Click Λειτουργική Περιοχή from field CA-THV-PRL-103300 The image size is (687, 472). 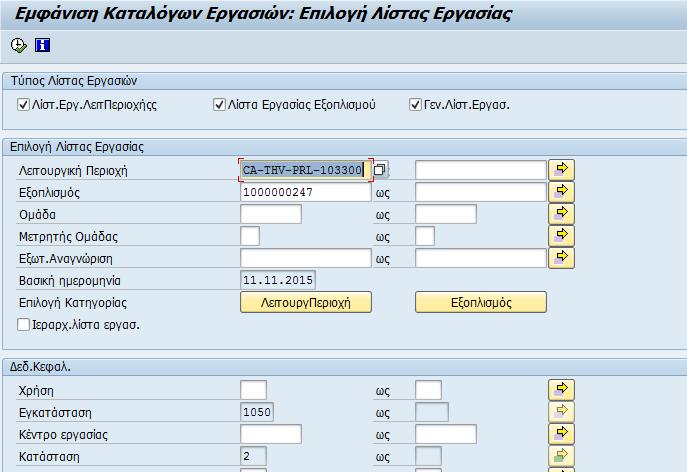(x=306, y=170)
